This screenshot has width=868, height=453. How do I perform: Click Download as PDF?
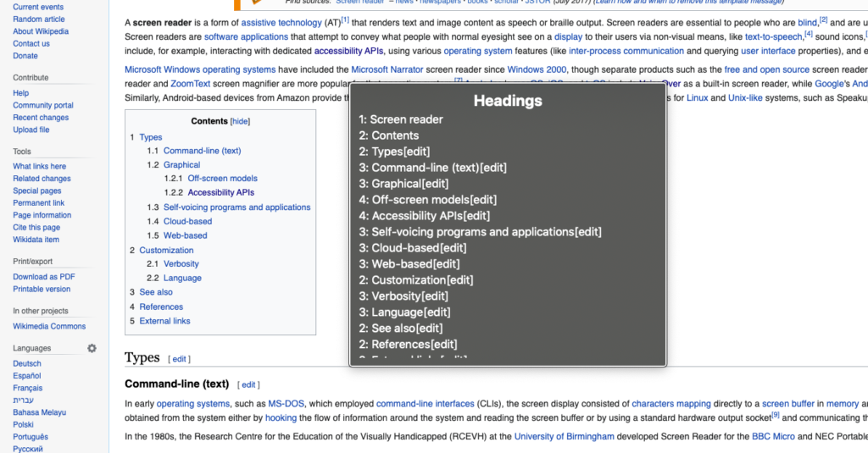[44, 277]
